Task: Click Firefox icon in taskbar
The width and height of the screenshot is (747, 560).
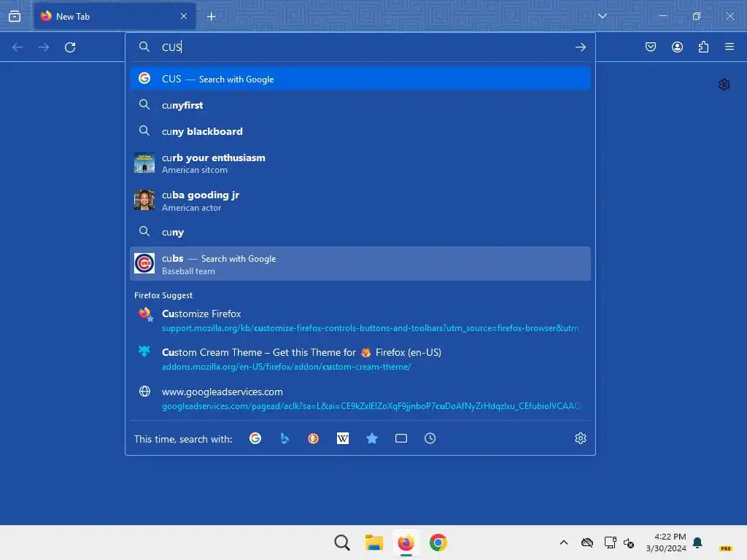Action: (x=406, y=542)
